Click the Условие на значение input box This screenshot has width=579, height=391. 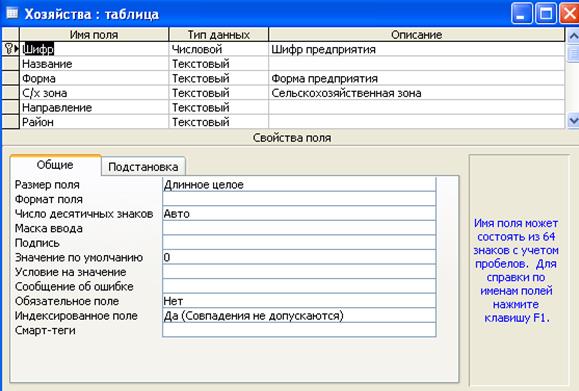pos(299,272)
